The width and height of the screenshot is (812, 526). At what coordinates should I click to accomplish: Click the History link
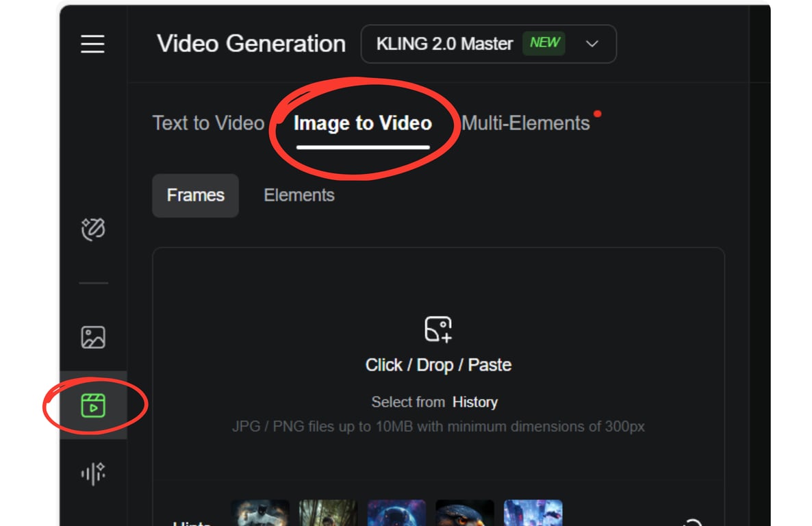tap(475, 402)
